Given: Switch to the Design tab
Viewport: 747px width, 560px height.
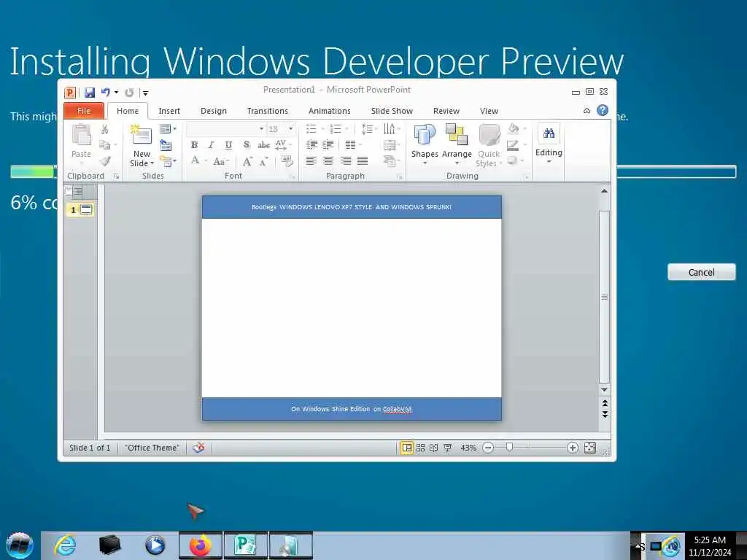Looking at the screenshot, I should tap(214, 111).
